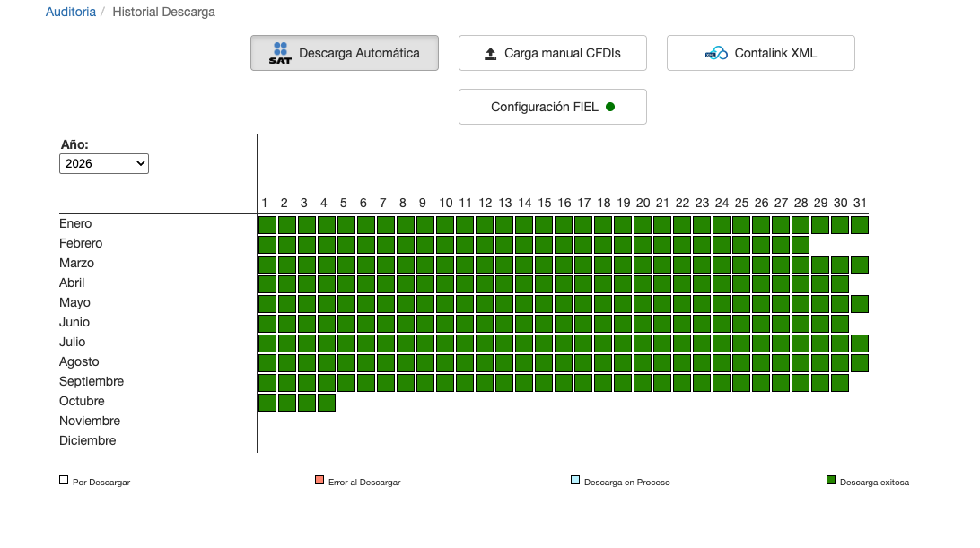Click the Error al Descargar legend text
This screenshot has width=980, height=548.
pyautogui.click(x=364, y=483)
